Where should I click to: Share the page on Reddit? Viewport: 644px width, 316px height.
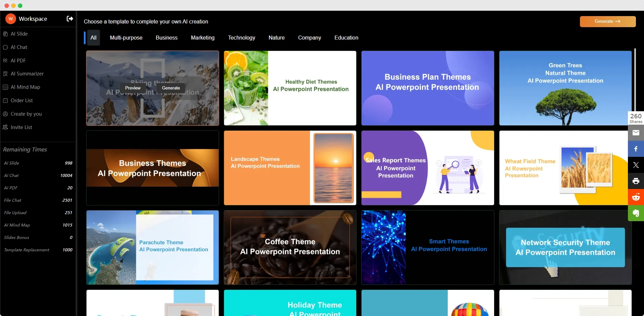(636, 197)
